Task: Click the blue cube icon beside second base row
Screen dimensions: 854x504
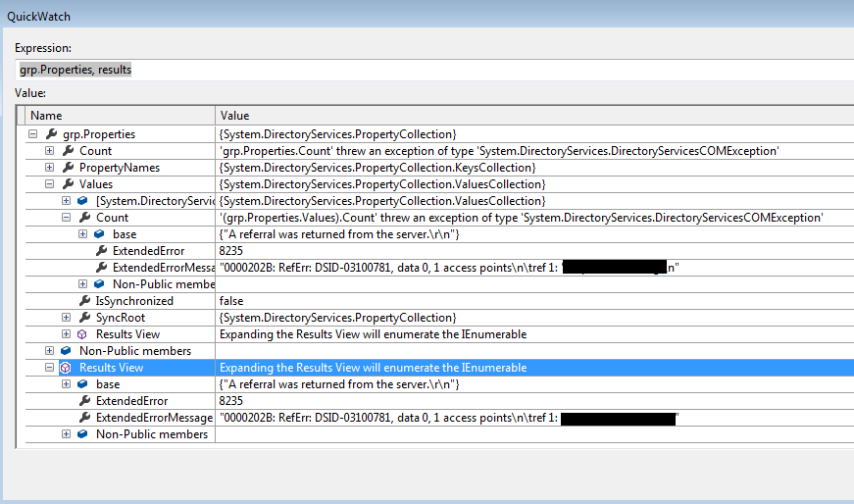Action: [x=82, y=384]
